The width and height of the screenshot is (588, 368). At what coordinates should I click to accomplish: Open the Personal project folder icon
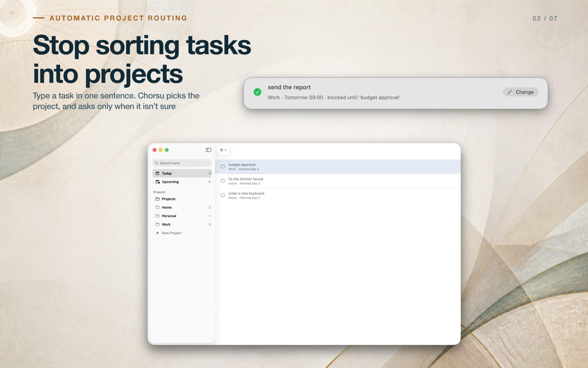tap(158, 216)
